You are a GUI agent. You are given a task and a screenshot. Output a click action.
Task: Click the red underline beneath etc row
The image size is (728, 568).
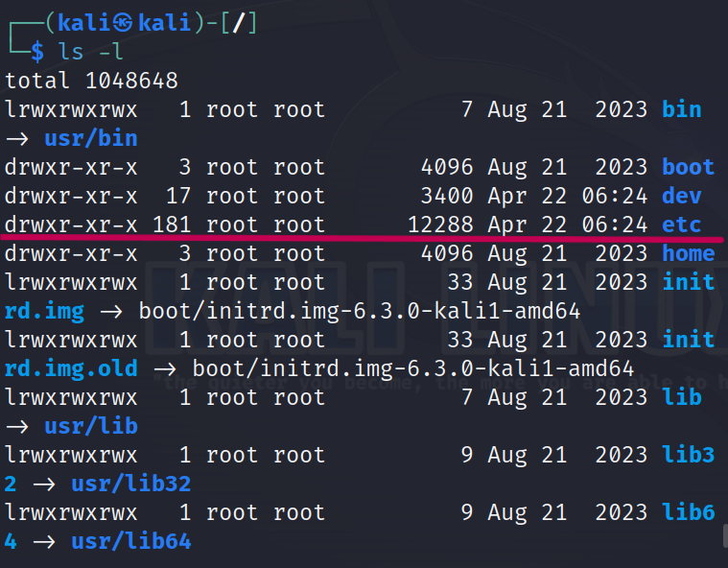(363, 239)
